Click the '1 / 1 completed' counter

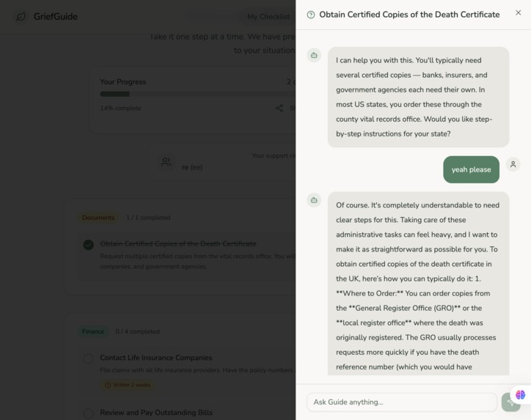pos(148,218)
